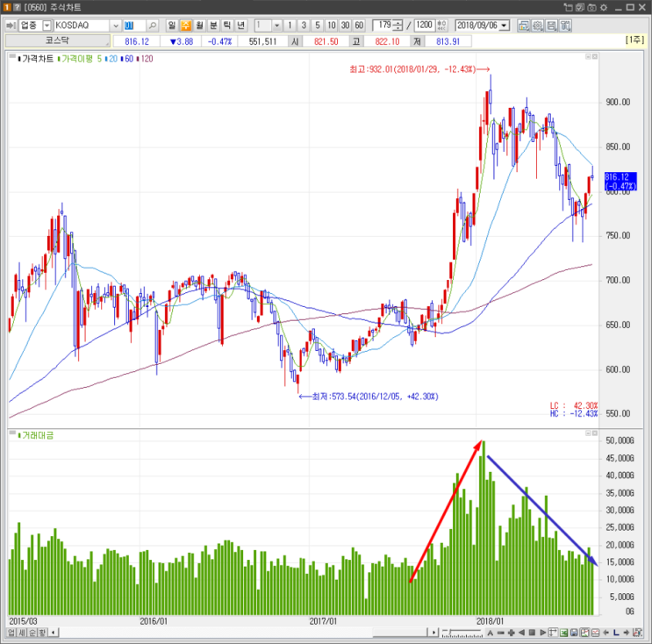Viewport: 652px width, 644px height.
Task: Collapse the 거래대금 panel minimize icon
Action: click(x=588, y=433)
